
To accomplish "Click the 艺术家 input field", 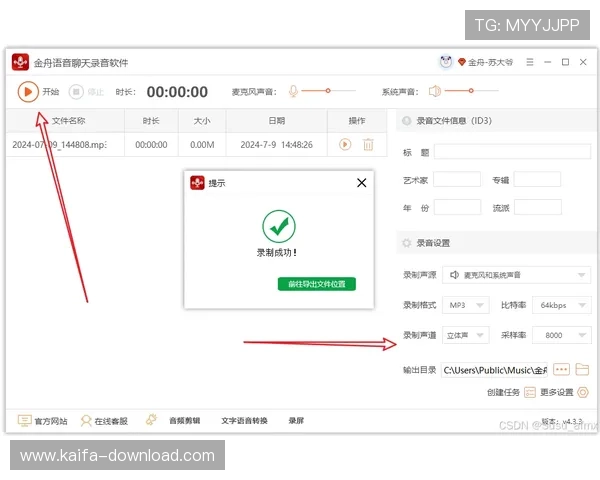I will tap(457, 180).
